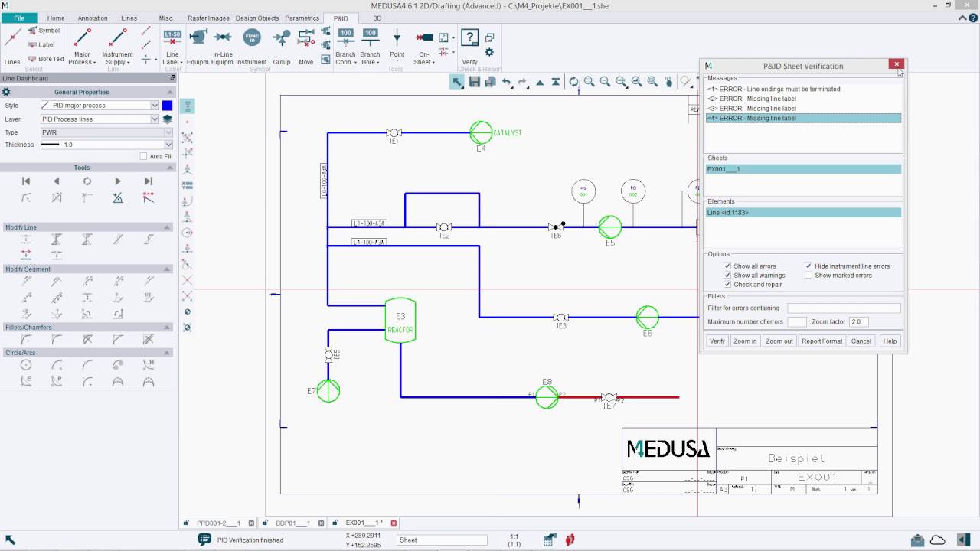Click the Filter for errors containing field
The width and height of the screenshot is (980, 551).
844,308
